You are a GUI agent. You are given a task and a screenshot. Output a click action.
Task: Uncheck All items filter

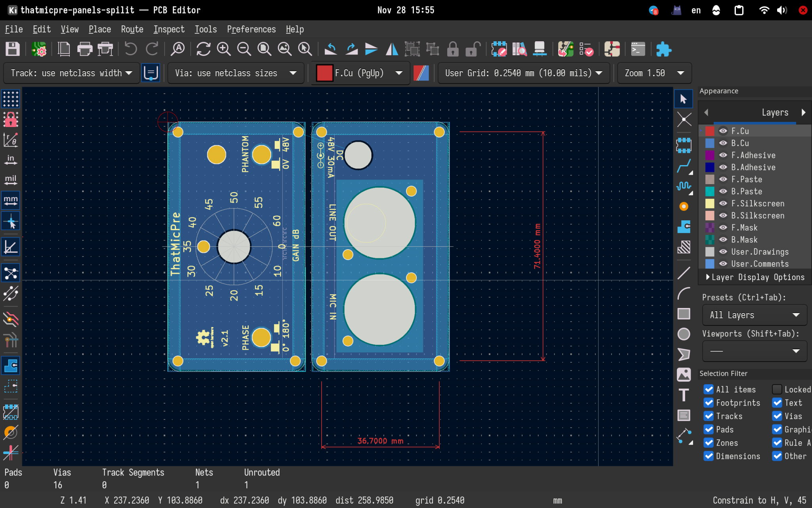pyautogui.click(x=709, y=389)
